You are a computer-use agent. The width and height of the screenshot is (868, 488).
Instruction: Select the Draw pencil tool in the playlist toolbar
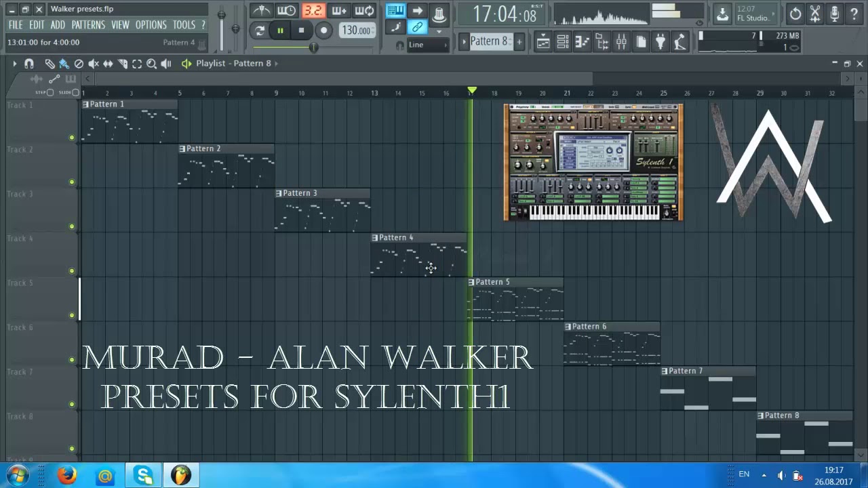coord(50,63)
